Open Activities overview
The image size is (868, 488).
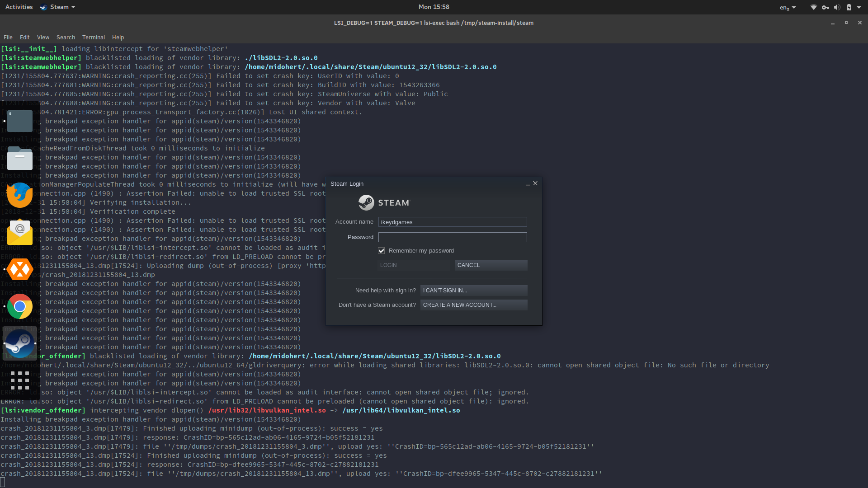[x=19, y=7]
